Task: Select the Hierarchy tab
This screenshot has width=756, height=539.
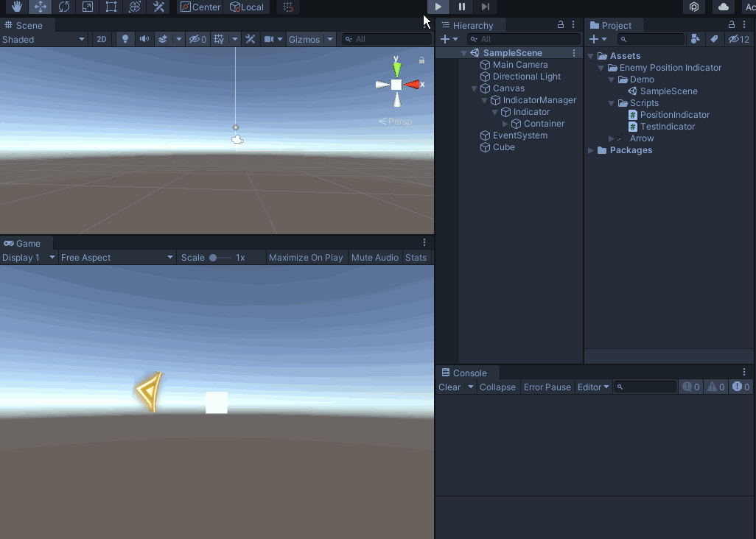Action: (467, 26)
